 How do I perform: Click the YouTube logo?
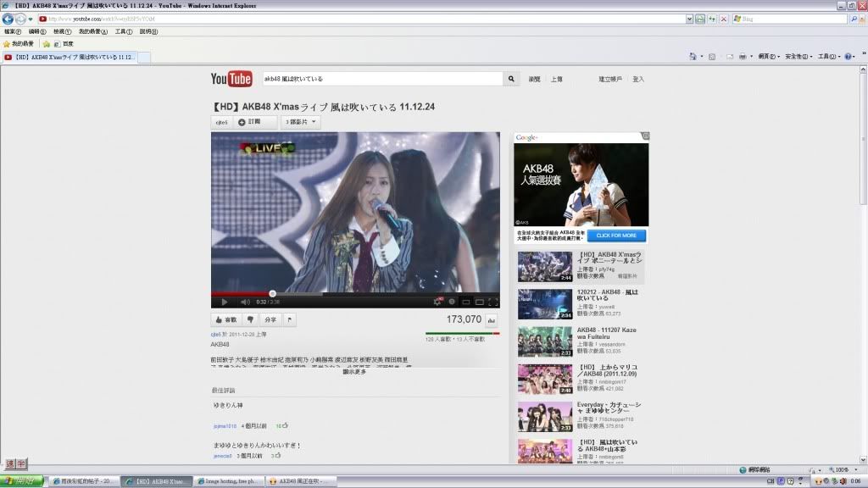click(x=231, y=79)
